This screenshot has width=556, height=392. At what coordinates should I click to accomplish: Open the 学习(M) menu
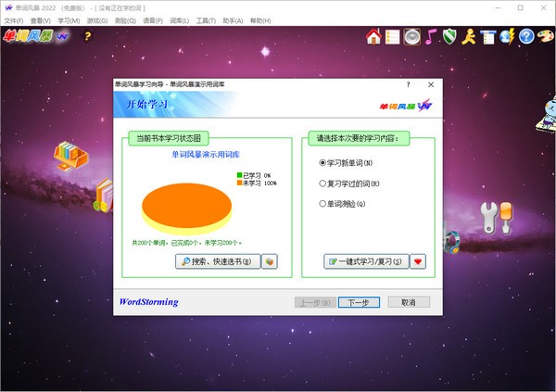coord(69,21)
